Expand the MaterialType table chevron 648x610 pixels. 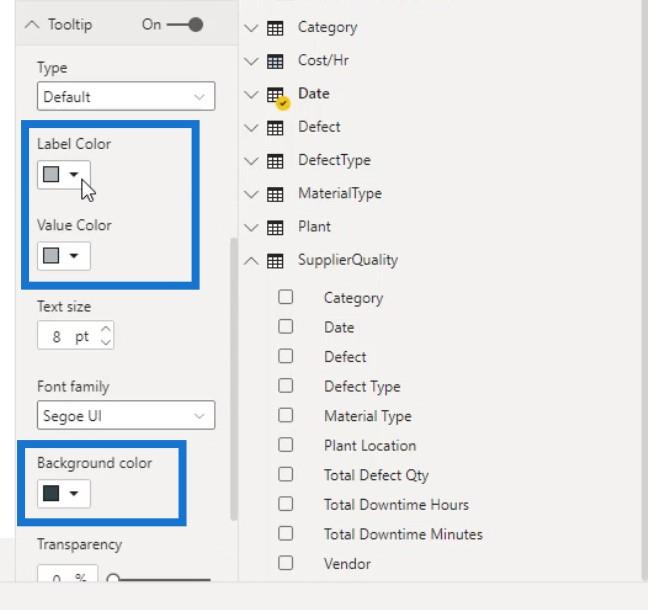coord(251,194)
